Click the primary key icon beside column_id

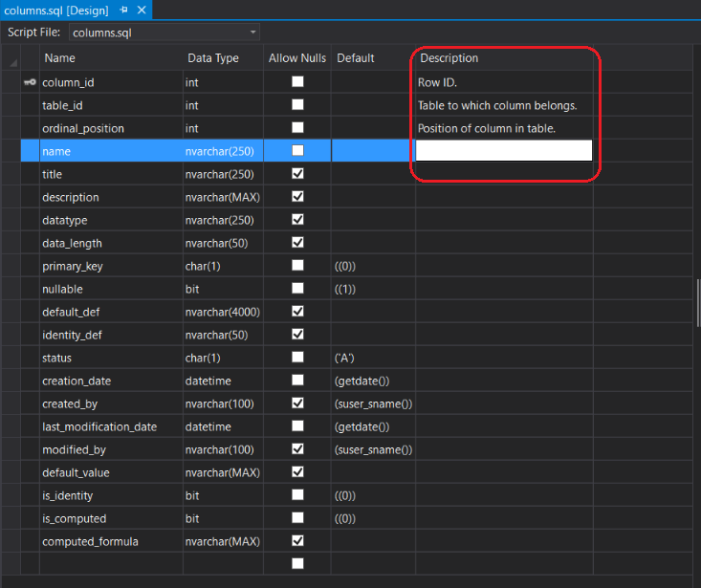click(x=29, y=82)
